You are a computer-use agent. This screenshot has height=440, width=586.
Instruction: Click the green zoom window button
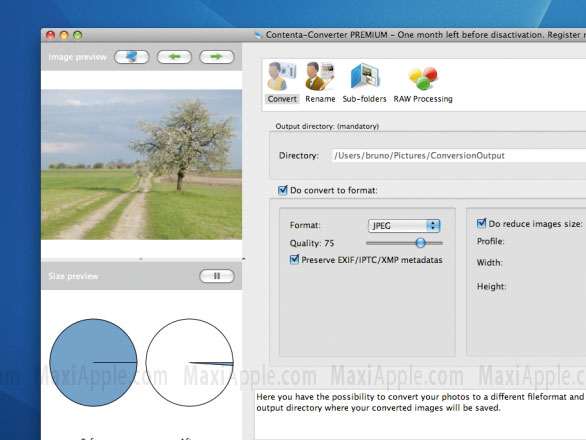(x=78, y=35)
